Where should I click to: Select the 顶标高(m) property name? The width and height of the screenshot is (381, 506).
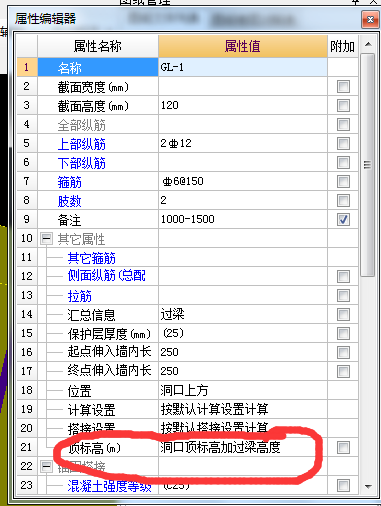(x=94, y=448)
